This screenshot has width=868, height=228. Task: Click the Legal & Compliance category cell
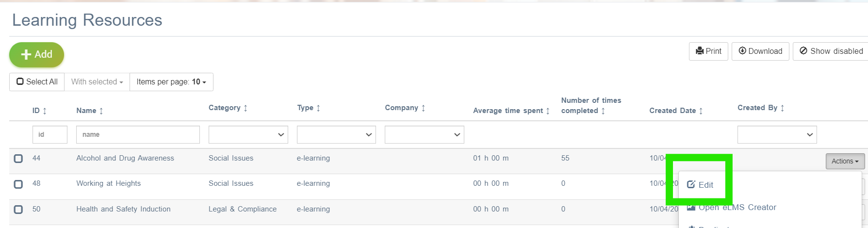click(x=243, y=210)
